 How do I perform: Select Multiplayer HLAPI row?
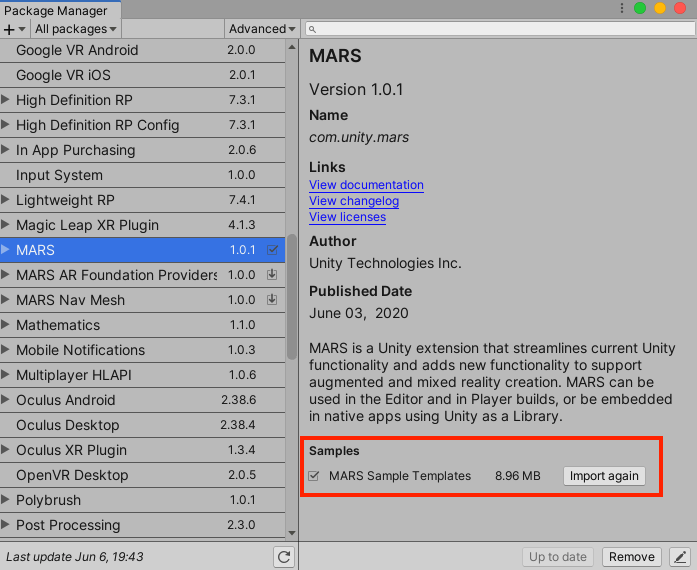pyautogui.click(x=142, y=375)
